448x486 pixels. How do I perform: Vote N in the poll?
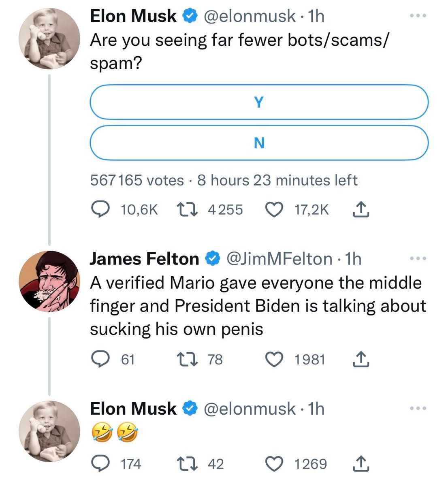[x=259, y=143]
